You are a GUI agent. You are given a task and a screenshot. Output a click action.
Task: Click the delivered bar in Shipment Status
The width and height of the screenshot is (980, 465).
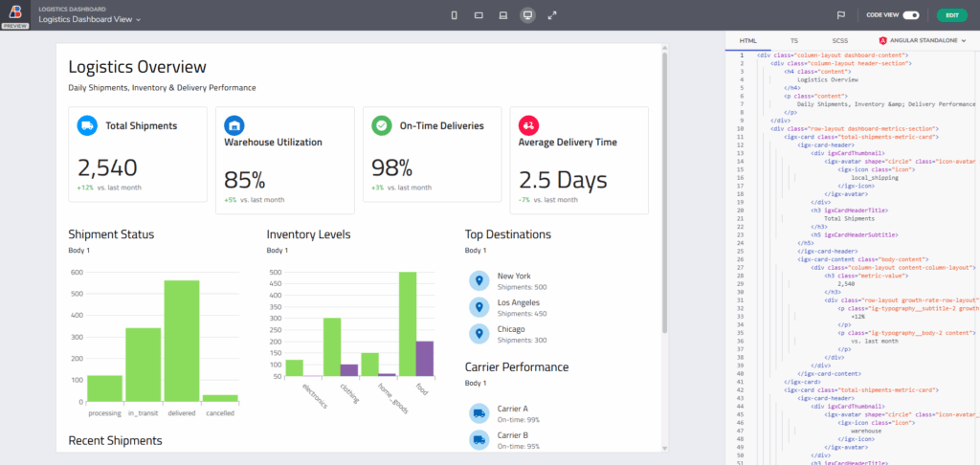(182, 340)
